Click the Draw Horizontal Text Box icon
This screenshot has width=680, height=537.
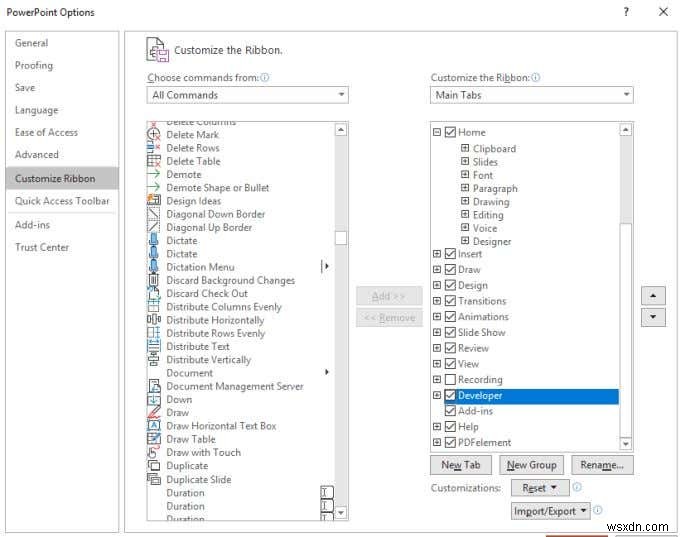click(x=154, y=426)
